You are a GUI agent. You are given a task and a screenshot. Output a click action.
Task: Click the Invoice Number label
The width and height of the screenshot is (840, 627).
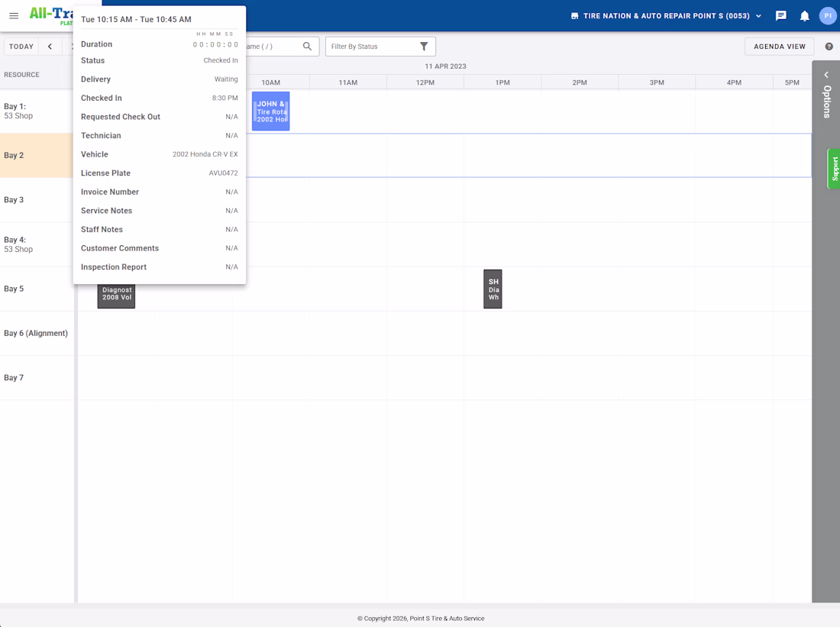pos(110,192)
